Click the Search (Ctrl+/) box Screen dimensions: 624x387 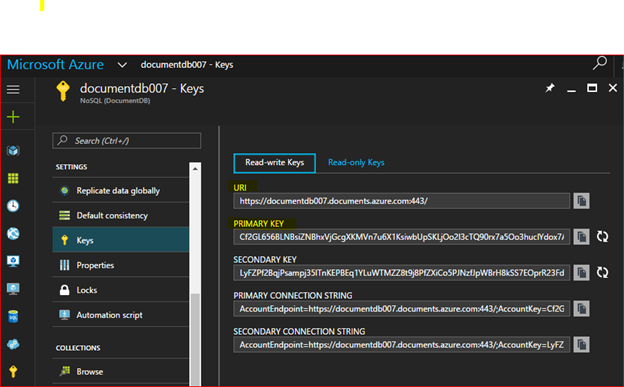point(127,141)
